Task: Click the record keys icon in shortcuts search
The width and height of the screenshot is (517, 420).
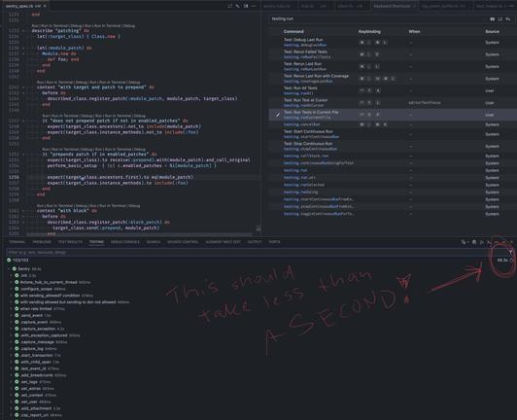Action: pyautogui.click(x=492, y=19)
